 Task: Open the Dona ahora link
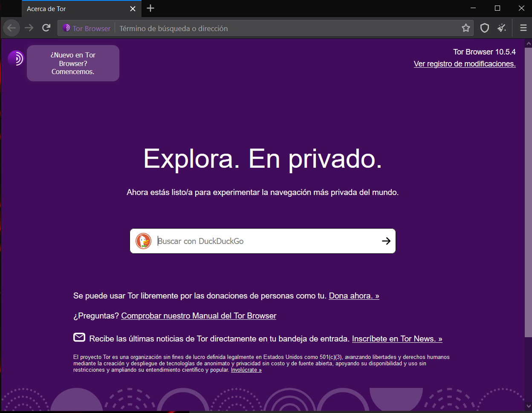[353, 295]
